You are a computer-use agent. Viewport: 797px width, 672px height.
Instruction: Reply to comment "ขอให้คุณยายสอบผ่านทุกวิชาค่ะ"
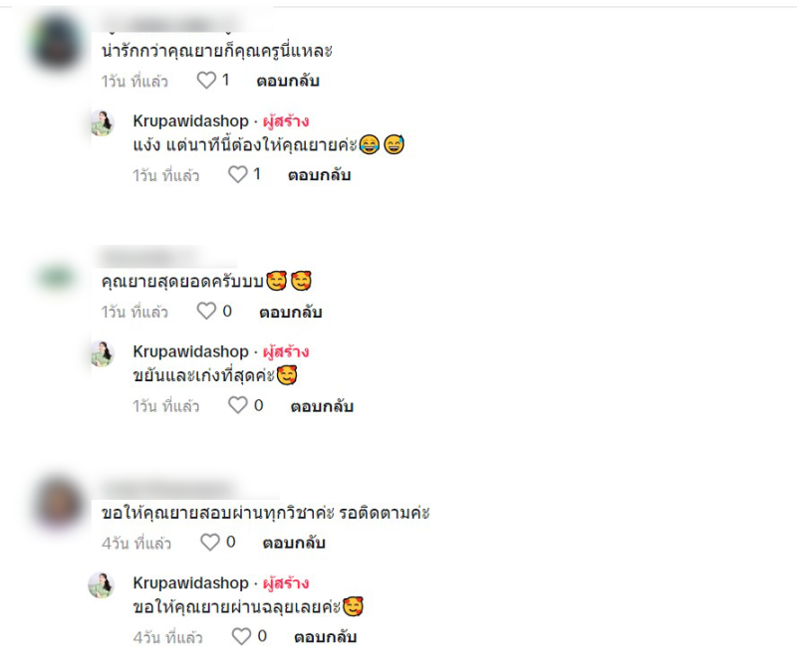(294, 543)
